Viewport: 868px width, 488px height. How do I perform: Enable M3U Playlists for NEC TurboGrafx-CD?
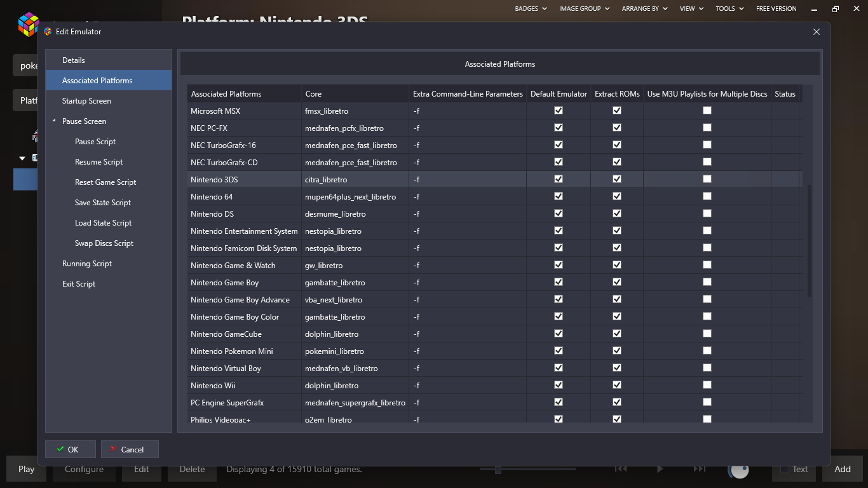(707, 162)
